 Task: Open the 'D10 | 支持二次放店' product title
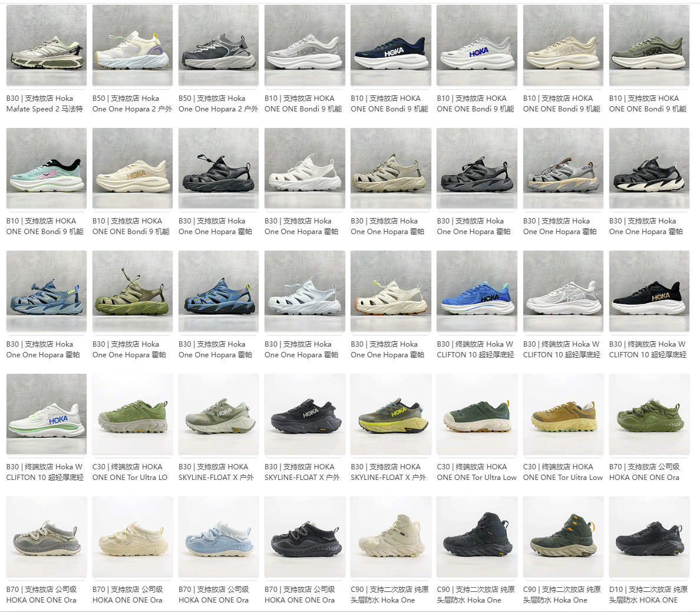point(648,595)
